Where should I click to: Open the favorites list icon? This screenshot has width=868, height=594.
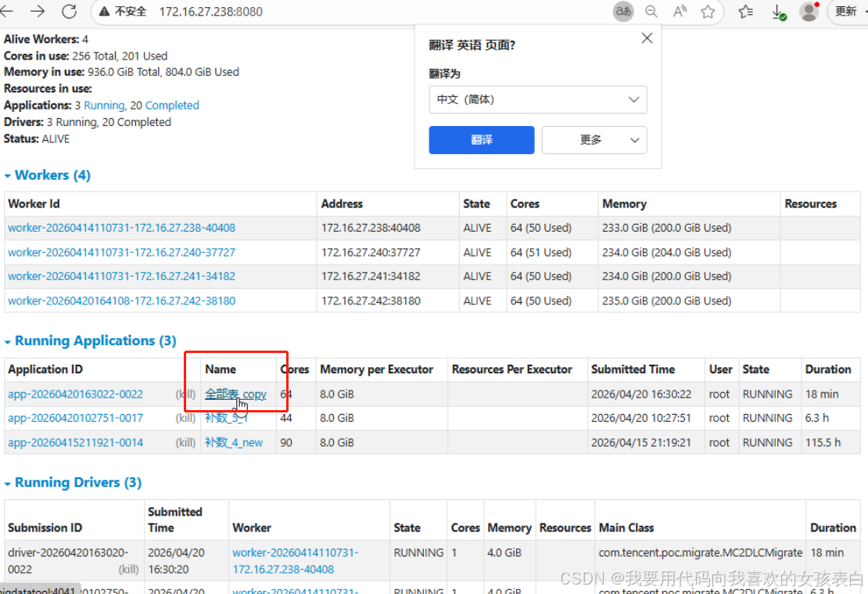point(746,11)
